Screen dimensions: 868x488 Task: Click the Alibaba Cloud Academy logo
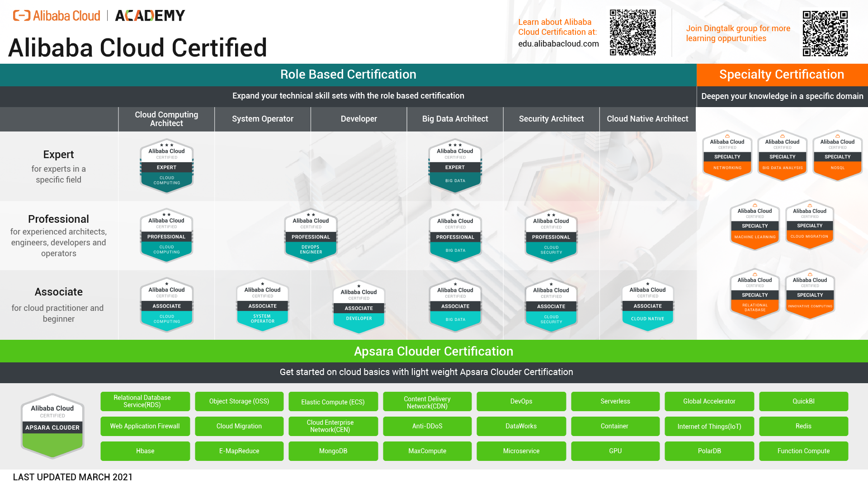tap(99, 16)
